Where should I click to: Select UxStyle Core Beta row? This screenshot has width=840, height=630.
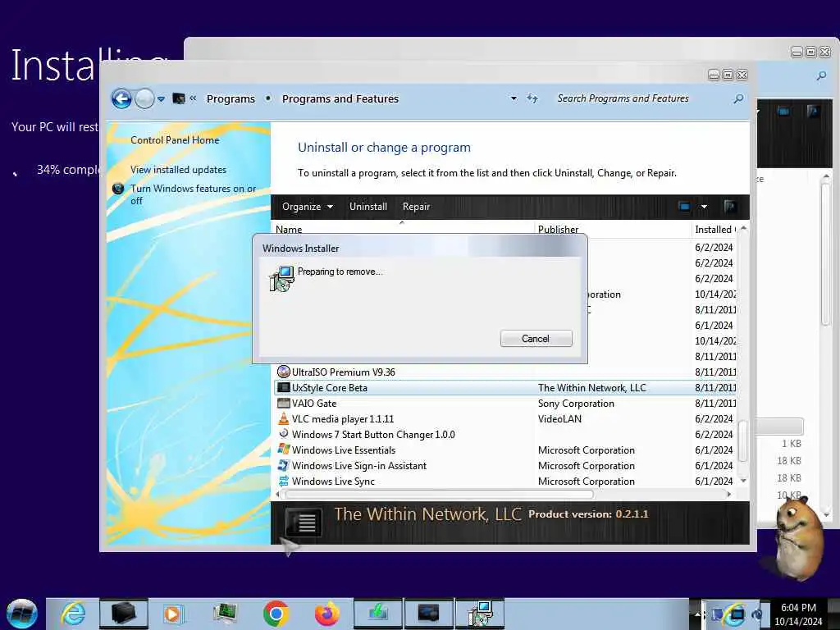coord(504,387)
